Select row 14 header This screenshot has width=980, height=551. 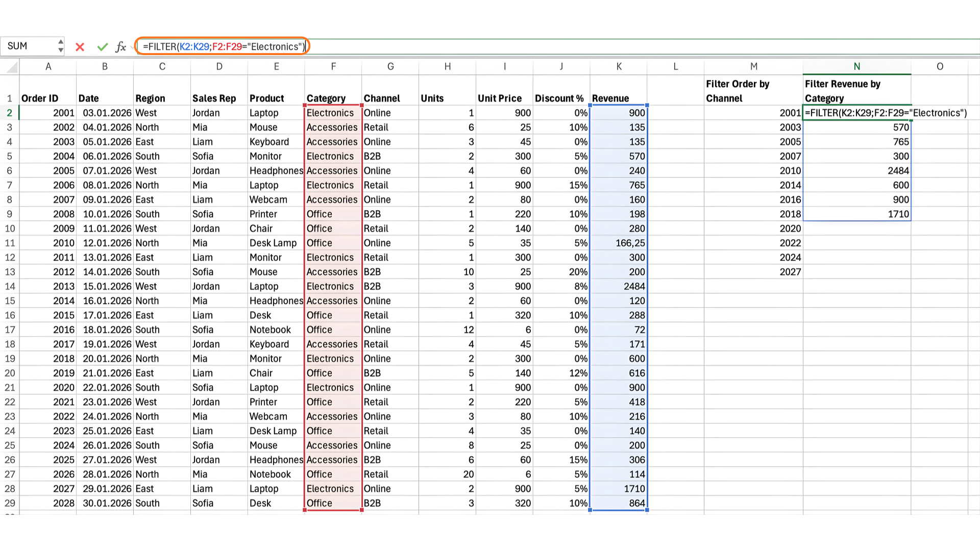pos(9,286)
